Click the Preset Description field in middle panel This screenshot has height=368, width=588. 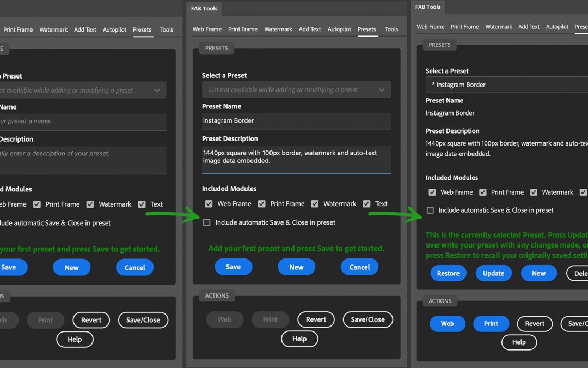pos(296,159)
